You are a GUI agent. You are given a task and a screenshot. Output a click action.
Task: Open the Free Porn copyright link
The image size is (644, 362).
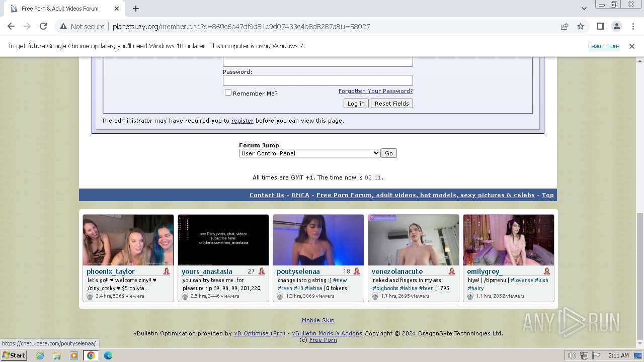click(x=323, y=340)
